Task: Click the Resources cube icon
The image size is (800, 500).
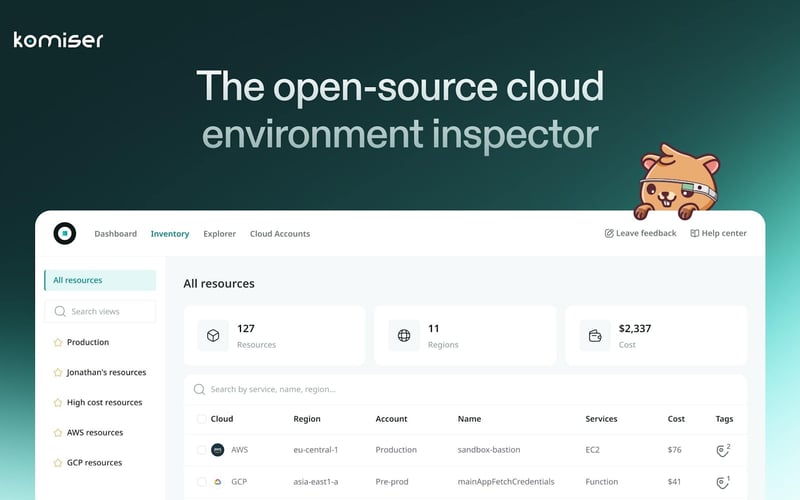Action: 213,336
